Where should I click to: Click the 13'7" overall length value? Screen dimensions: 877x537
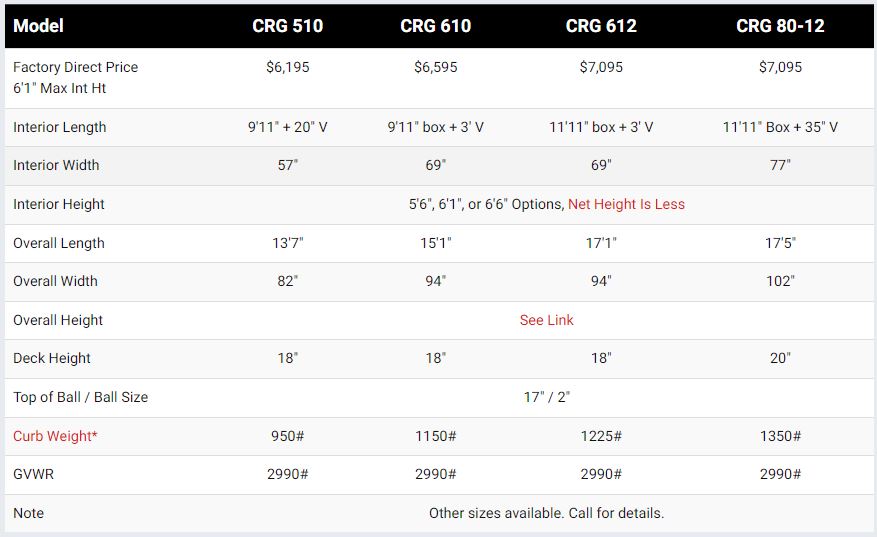pos(287,243)
